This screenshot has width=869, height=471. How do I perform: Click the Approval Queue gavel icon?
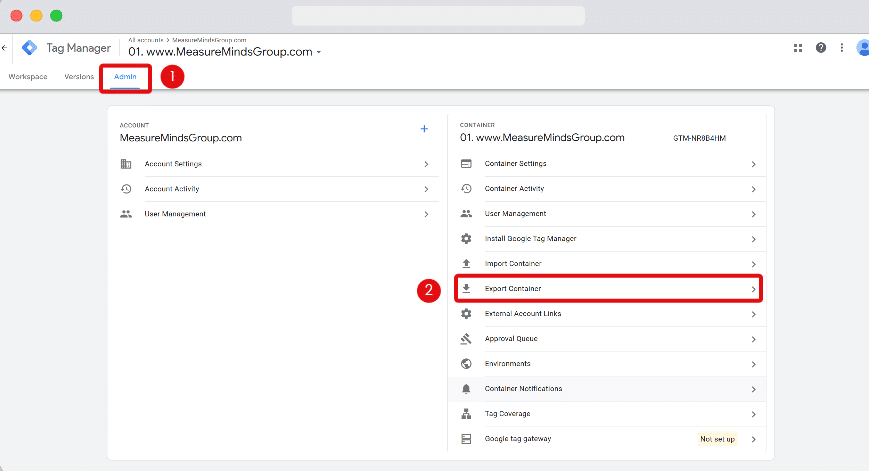pyautogui.click(x=466, y=339)
